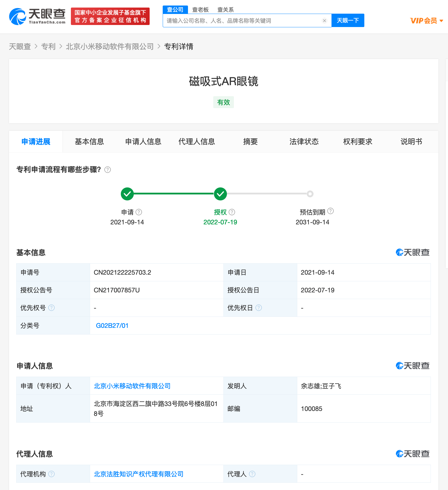This screenshot has height=490, width=448.
Task: Open 北京小米移动软件有限公司 breadcrumb link
Action: coord(110,47)
